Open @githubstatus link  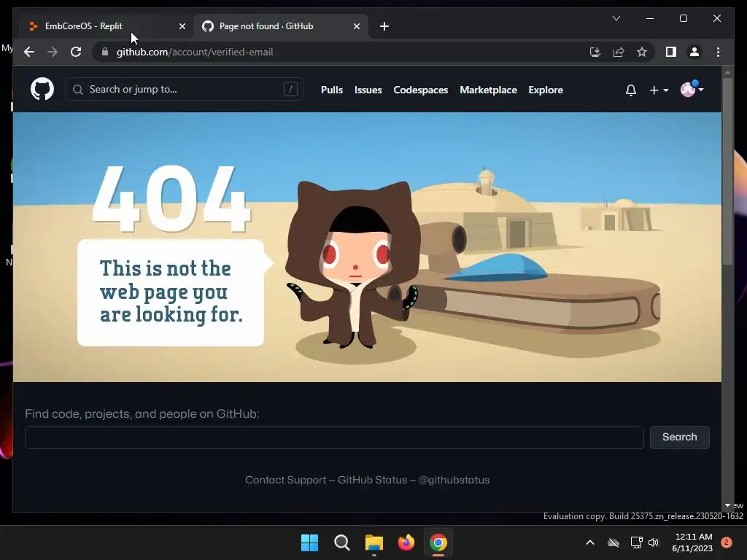coord(454,480)
